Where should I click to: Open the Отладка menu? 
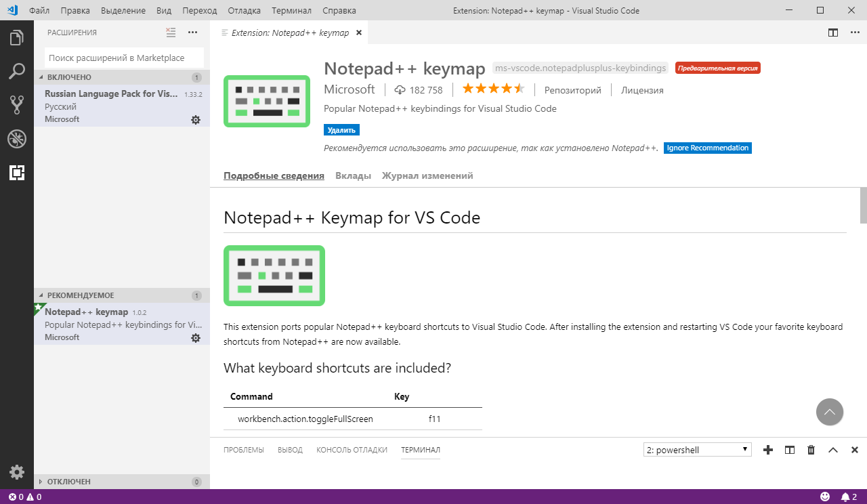click(x=245, y=10)
